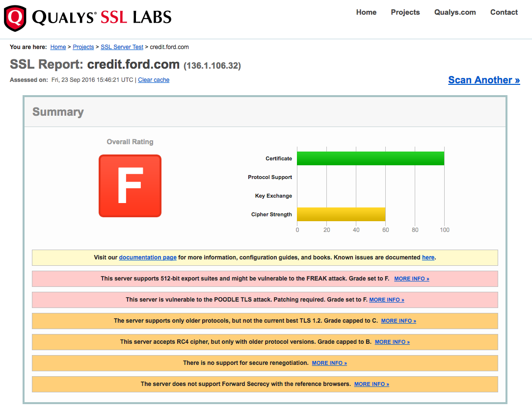Click the Clear cache link
The height and width of the screenshot is (410, 532).
click(153, 79)
